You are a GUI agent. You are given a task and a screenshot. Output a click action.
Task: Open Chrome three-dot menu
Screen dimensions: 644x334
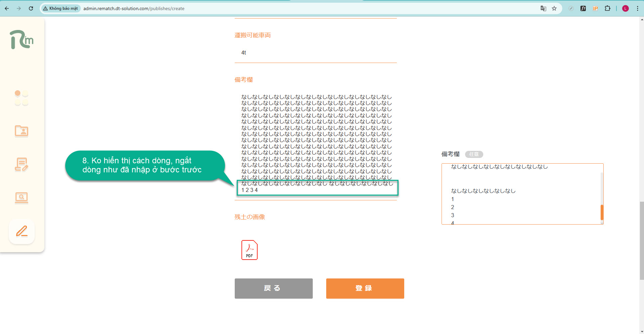(x=638, y=8)
